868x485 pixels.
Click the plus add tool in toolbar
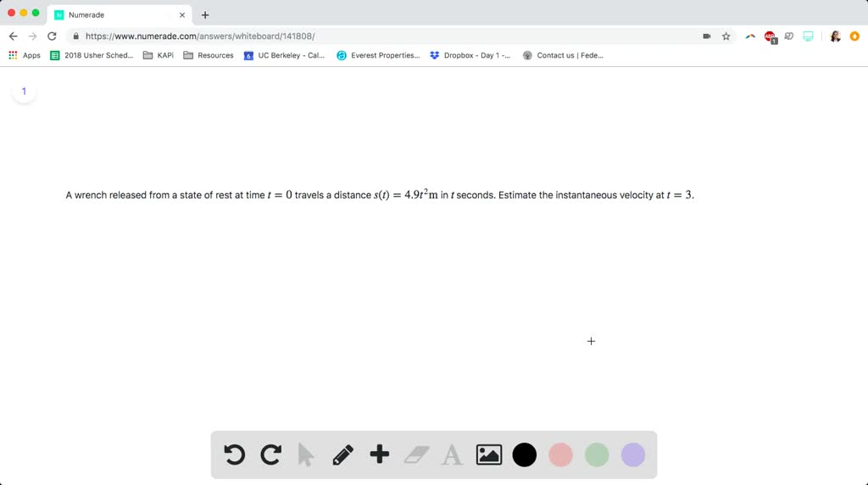coord(379,454)
